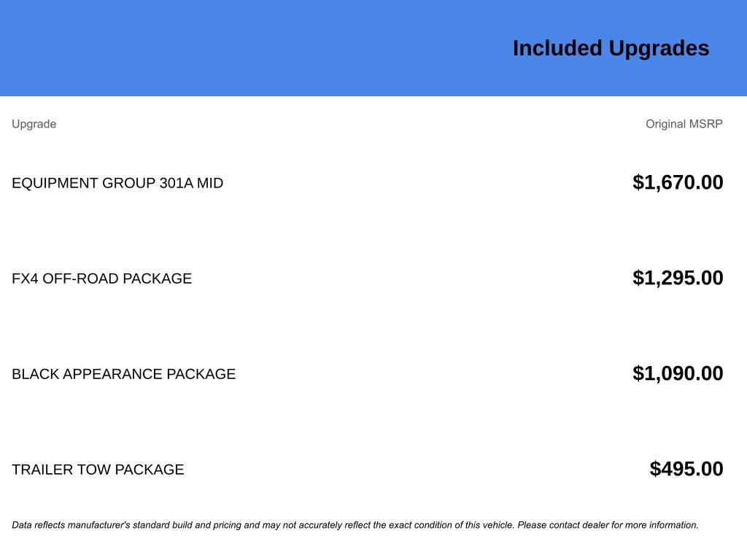Image resolution: width=747 pixels, height=560 pixels.
Task: Click the $1,090.00 price
Action: [678, 373]
